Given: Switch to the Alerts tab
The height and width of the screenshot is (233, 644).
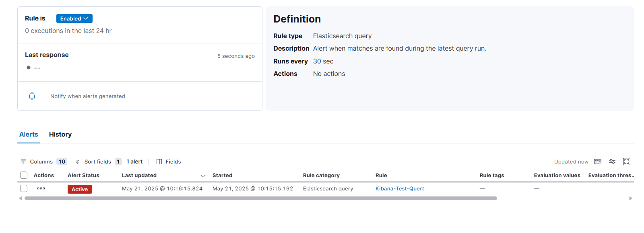Looking at the screenshot, I should click(x=29, y=134).
